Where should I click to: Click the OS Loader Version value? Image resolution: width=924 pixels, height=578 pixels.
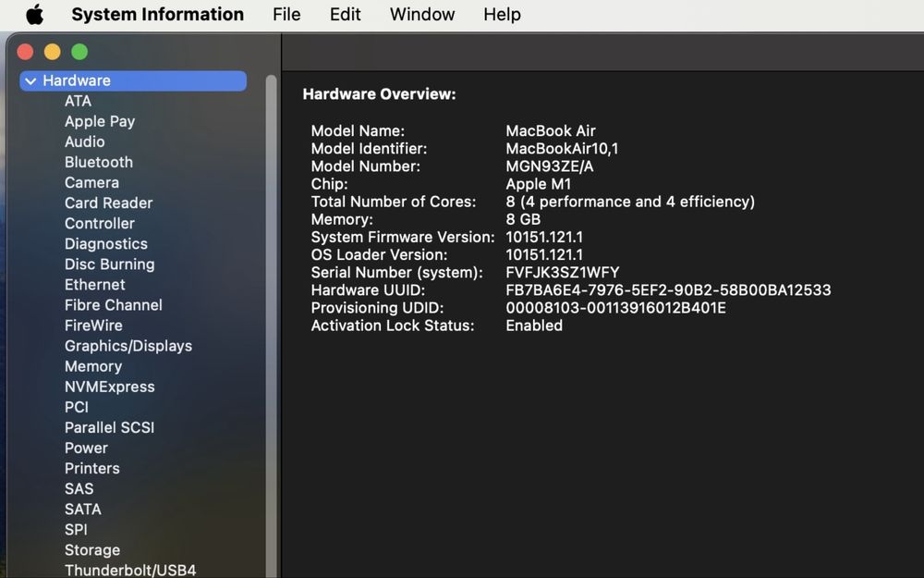coord(544,255)
